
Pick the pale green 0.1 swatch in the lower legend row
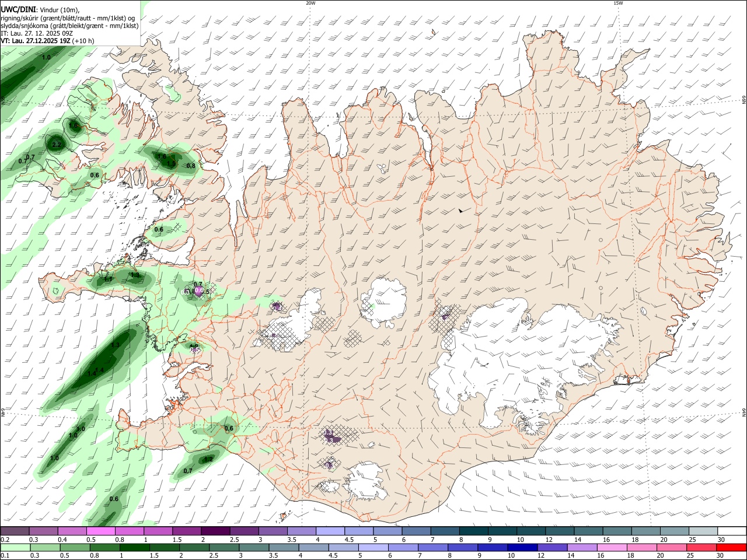tap(15, 548)
